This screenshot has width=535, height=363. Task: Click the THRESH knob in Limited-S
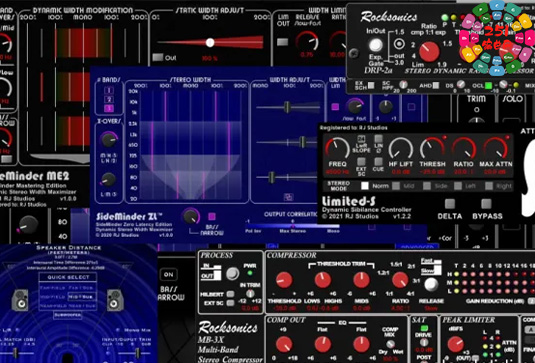tap(432, 148)
